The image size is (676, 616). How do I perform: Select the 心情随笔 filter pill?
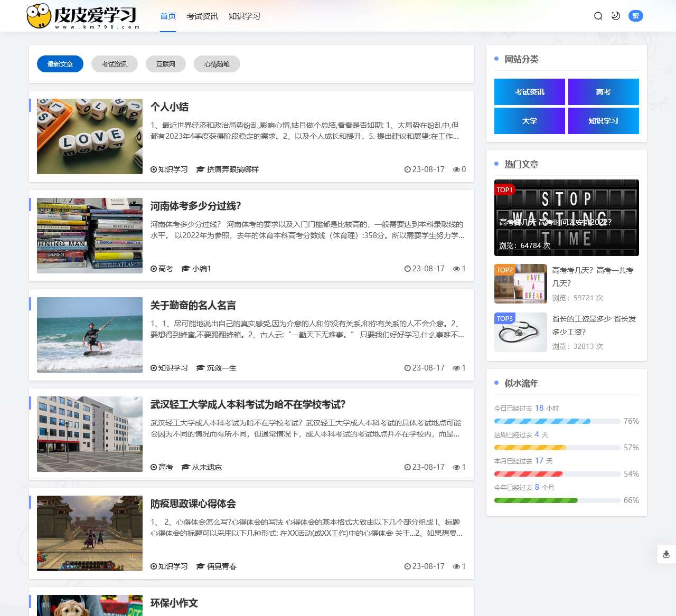(217, 64)
